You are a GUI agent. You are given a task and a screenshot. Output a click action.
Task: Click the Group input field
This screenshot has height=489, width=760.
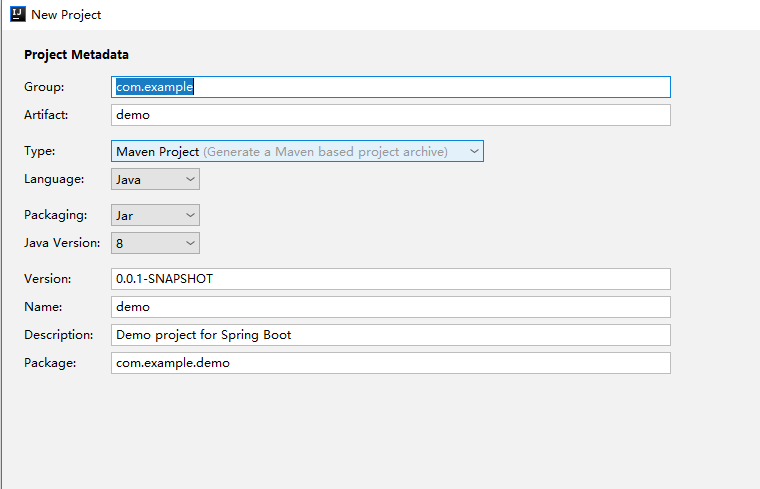click(x=391, y=87)
